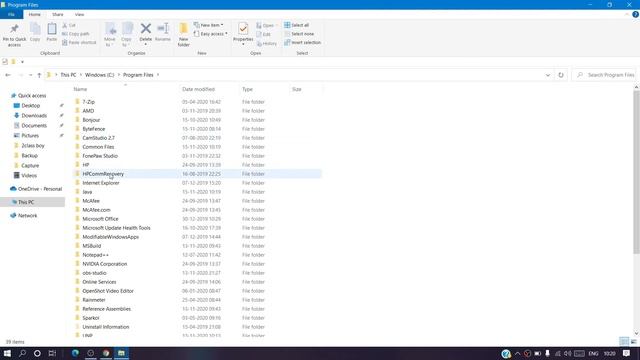Switch to large icons view toggle
640x360 pixels.
pyautogui.click(x=634, y=341)
